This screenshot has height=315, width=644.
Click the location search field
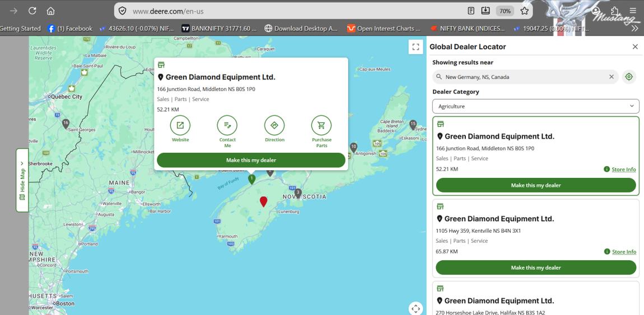coord(525,77)
